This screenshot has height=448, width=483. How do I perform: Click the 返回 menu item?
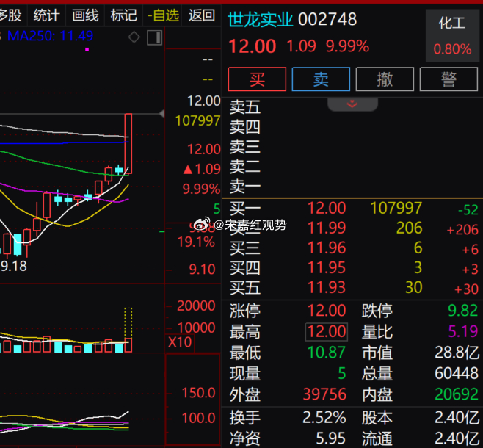coord(202,15)
